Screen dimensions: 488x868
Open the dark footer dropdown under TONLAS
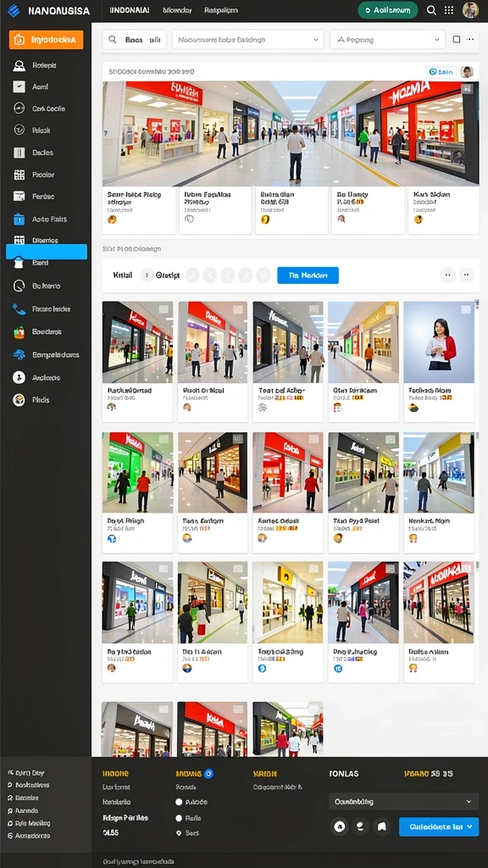[x=403, y=802]
